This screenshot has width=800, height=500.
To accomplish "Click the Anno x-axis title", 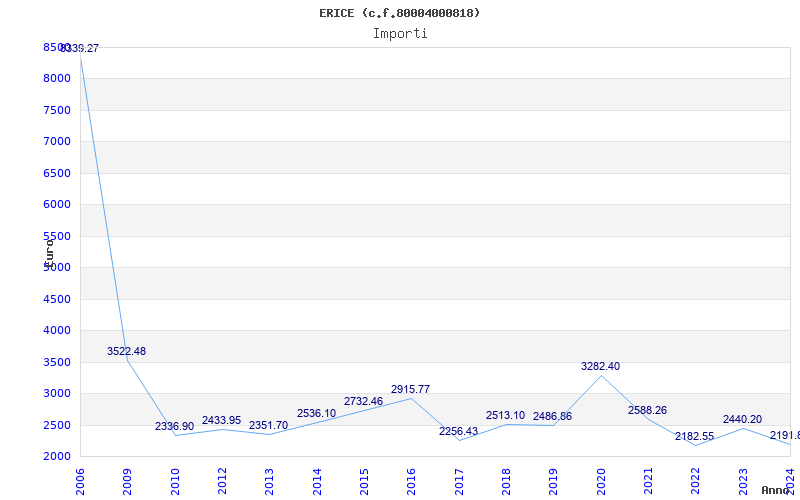I will click(x=777, y=490).
